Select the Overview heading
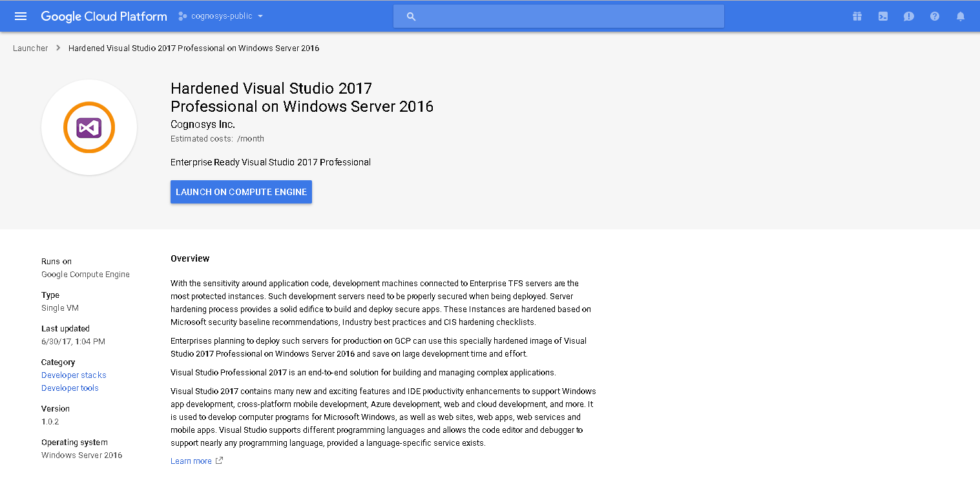980x480 pixels. pos(190,258)
